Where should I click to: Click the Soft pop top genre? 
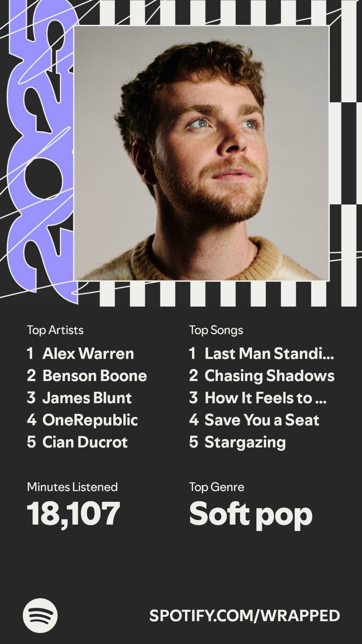[251, 514]
